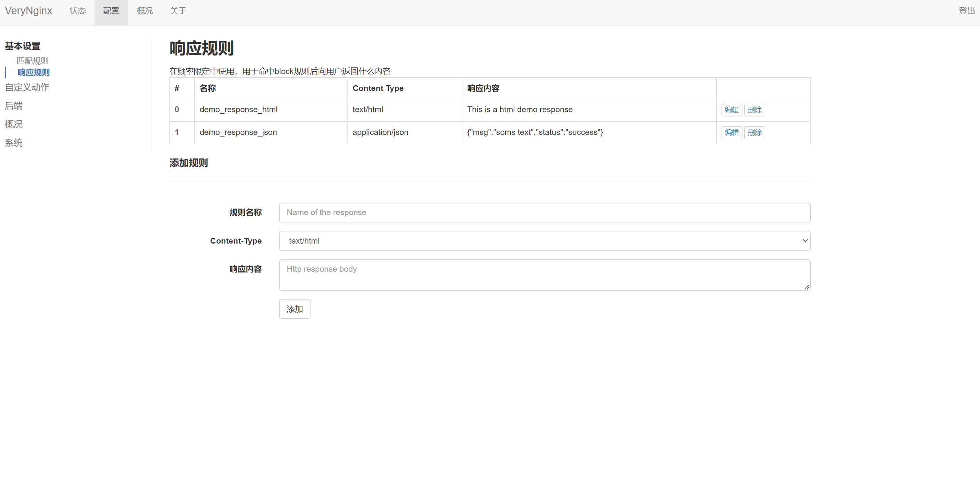Open the 状态 navigation tab
Viewport: 980px width, 503px height.
[78, 11]
